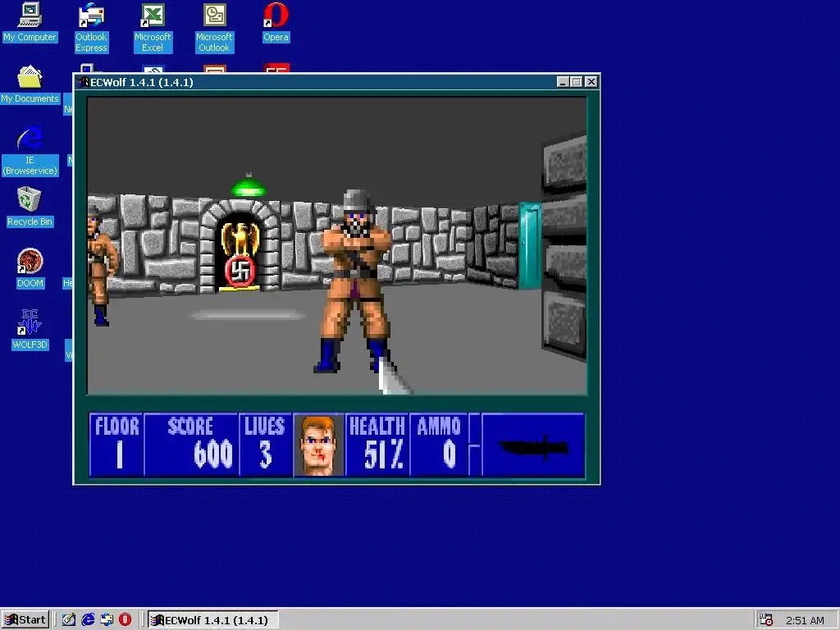Click the golden eagle emblem in the archway
840x630 pixels.
[240, 239]
